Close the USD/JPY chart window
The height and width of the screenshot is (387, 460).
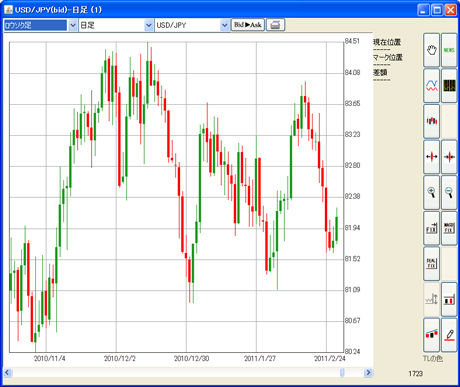coord(450,10)
